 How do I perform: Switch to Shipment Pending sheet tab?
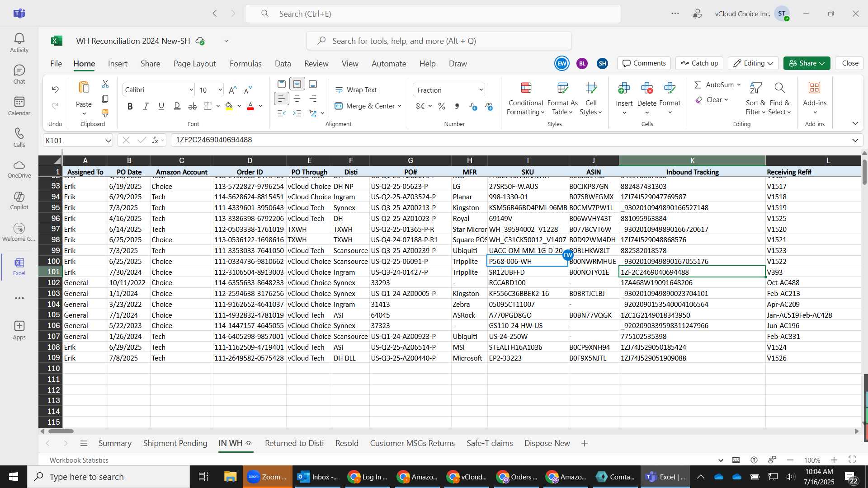175,443
